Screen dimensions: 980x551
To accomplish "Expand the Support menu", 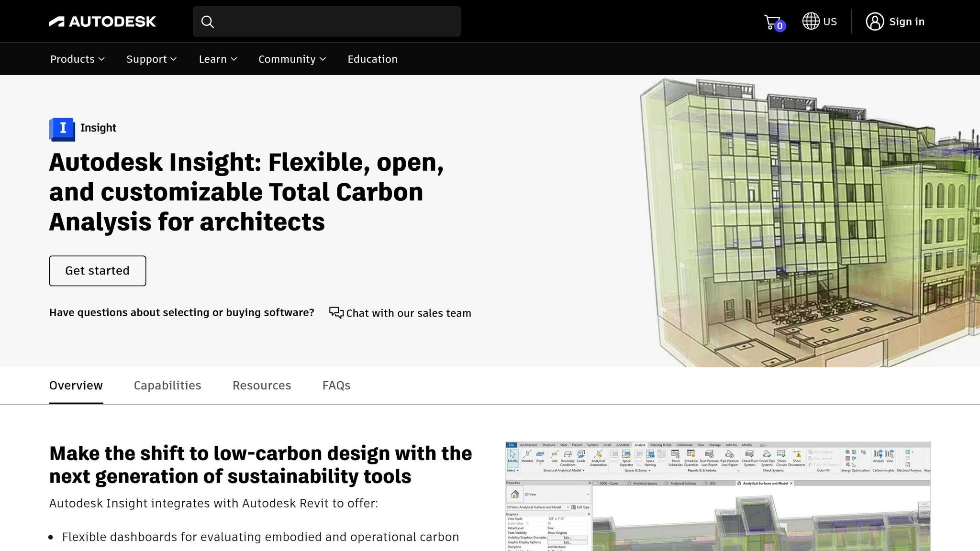I will coord(152,59).
